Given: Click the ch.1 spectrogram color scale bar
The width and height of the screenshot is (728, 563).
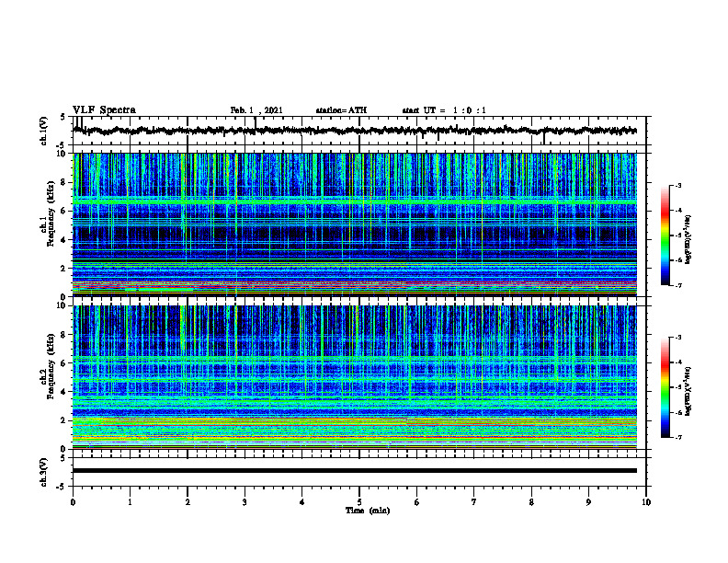Looking at the screenshot, I should (665, 236).
